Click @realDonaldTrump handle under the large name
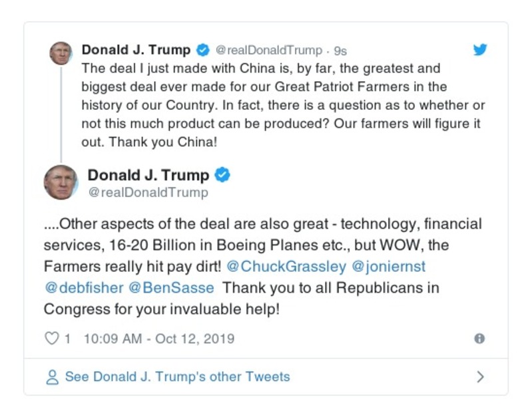Image resolution: width=532 pixels, height=419 pixels. (148, 193)
